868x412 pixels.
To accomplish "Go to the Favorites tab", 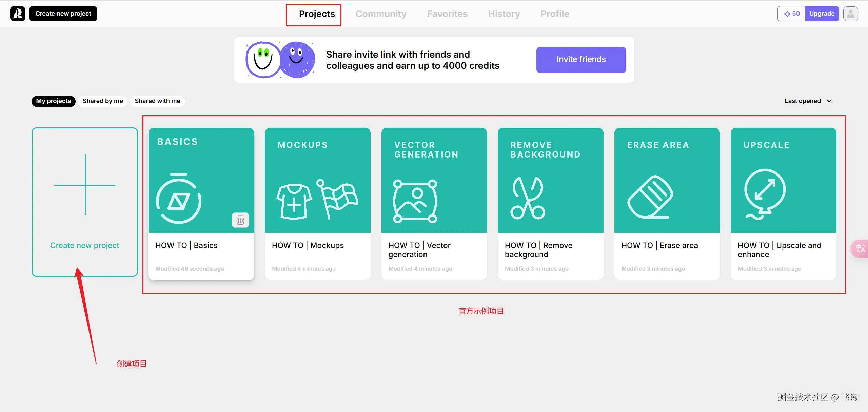I will 447,14.
